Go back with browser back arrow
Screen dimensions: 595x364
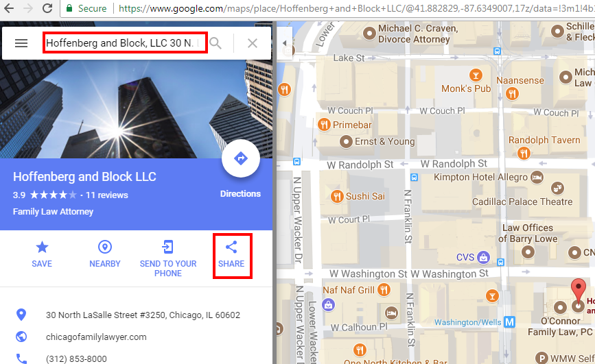(x=9, y=8)
